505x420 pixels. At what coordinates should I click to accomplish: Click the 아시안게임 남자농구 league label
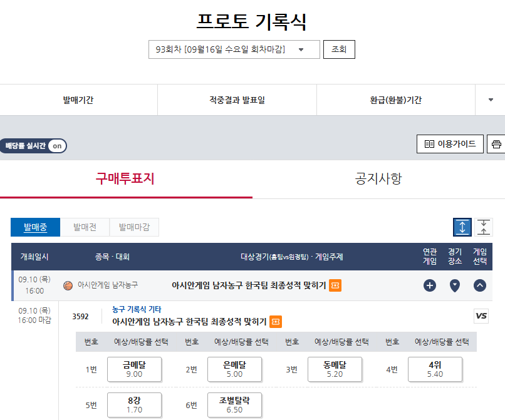click(x=108, y=285)
